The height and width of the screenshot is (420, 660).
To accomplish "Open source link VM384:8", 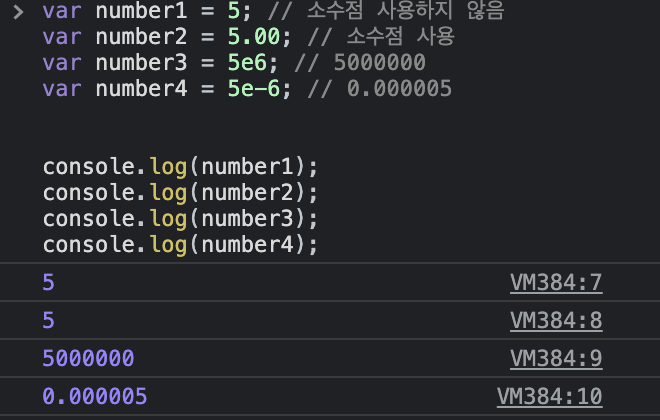I will 556,321.
